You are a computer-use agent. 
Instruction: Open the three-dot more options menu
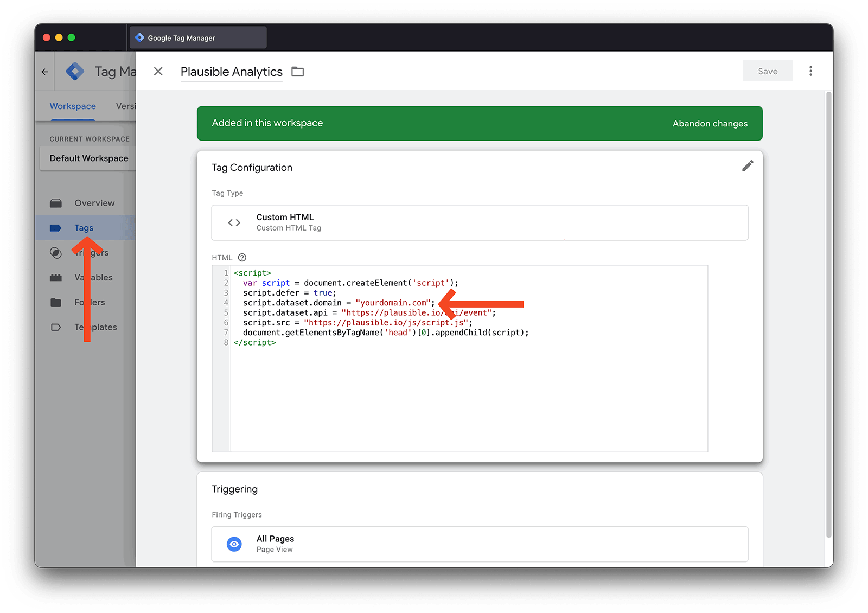(810, 71)
